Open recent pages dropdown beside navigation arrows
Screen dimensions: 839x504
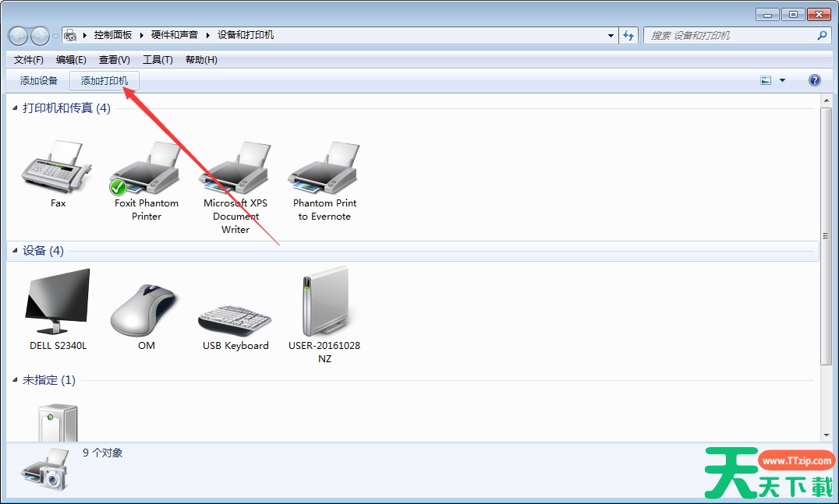tap(55, 37)
